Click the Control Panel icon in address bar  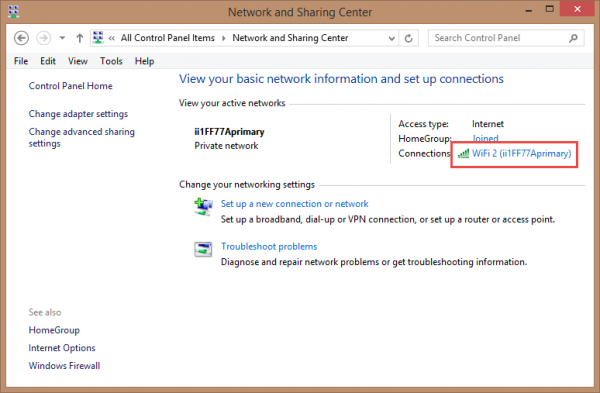pyautogui.click(x=98, y=38)
